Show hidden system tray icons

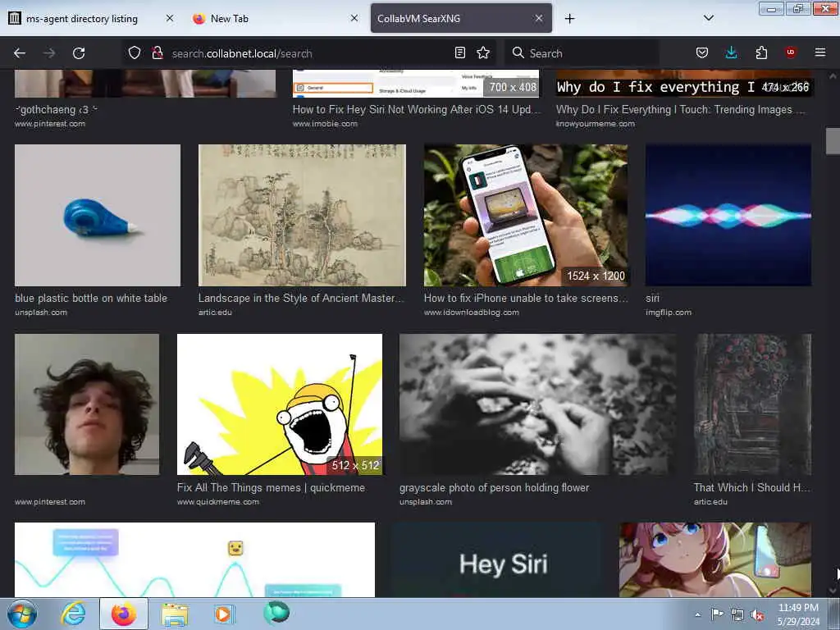(697, 614)
